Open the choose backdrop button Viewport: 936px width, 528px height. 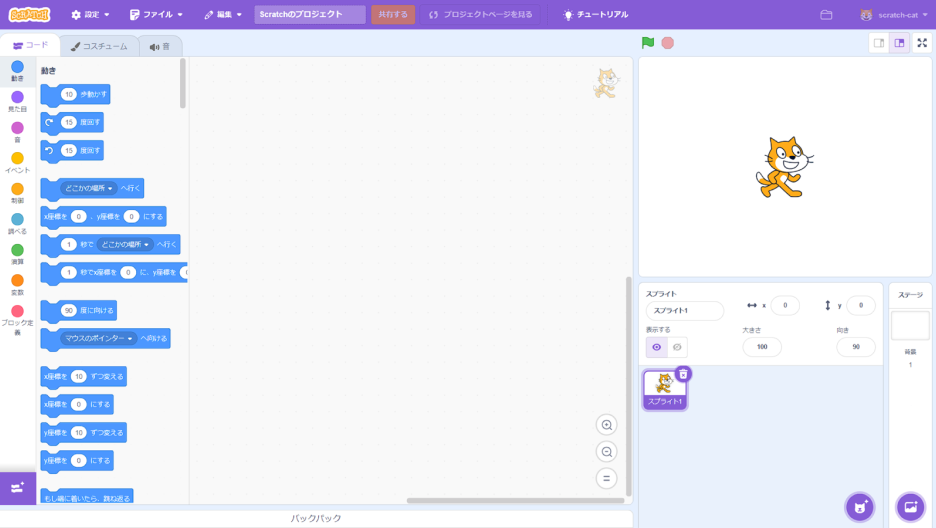[910, 507]
